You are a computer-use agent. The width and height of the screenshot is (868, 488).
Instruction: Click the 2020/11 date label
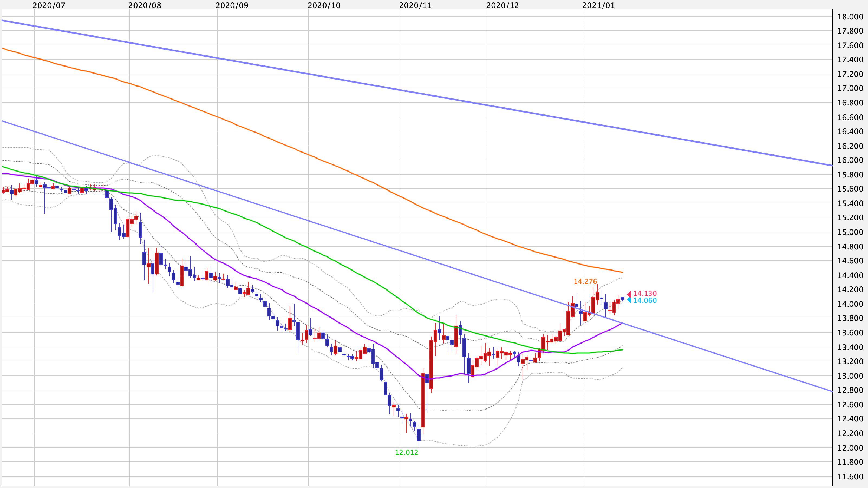click(416, 5)
